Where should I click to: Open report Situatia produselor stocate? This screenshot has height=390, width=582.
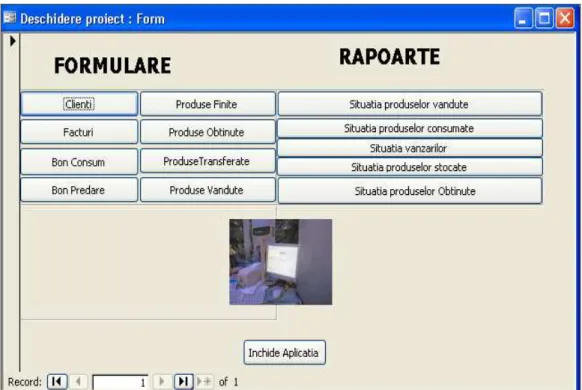410,167
